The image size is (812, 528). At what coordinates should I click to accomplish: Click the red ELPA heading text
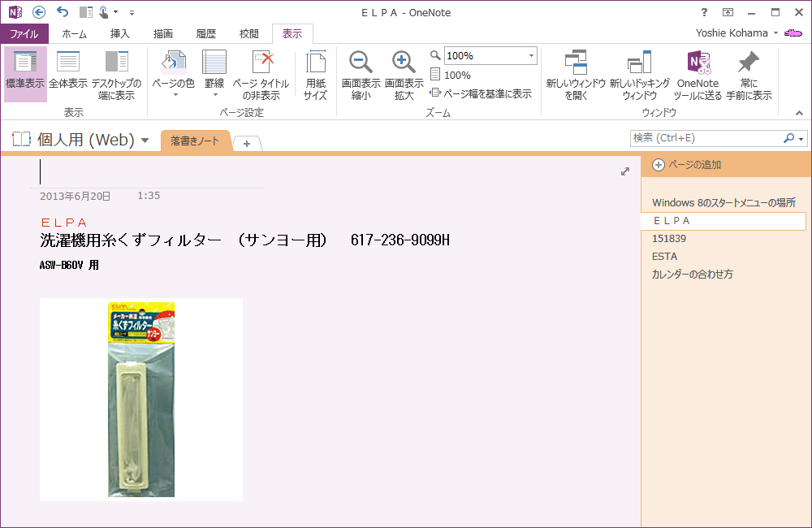point(64,223)
